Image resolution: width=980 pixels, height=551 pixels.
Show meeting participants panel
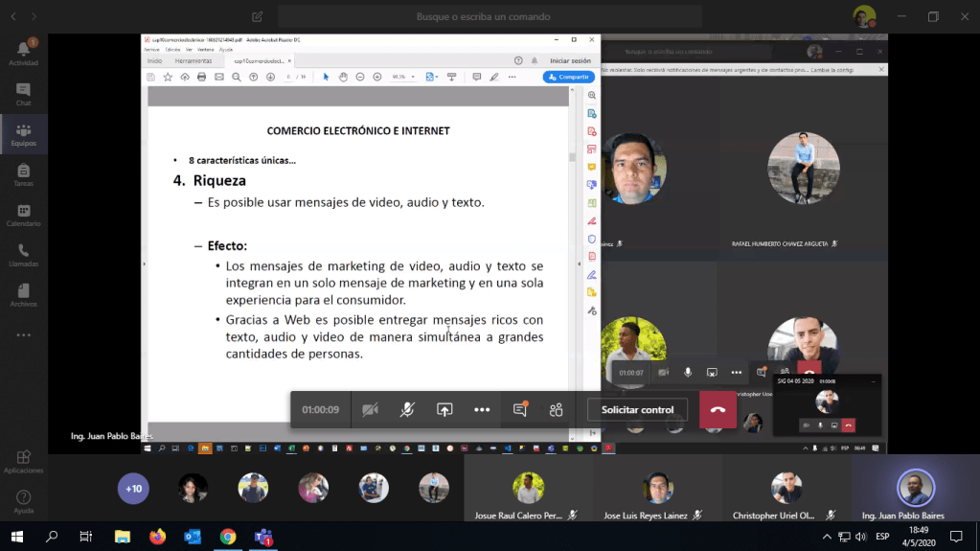pyautogui.click(x=557, y=409)
